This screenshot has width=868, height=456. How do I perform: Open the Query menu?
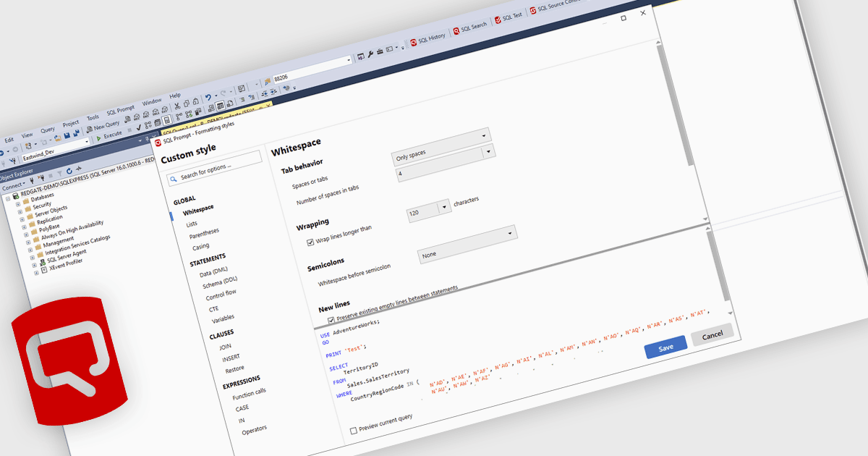tap(48, 128)
